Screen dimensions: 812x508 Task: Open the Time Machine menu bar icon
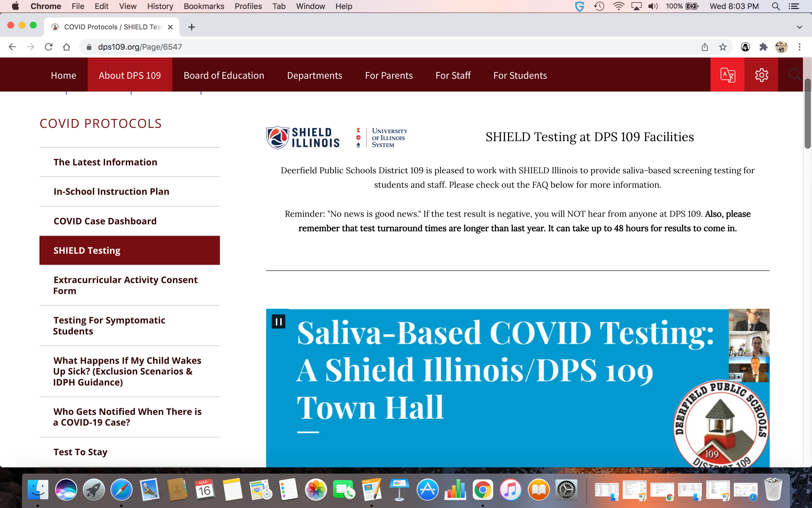(x=599, y=6)
